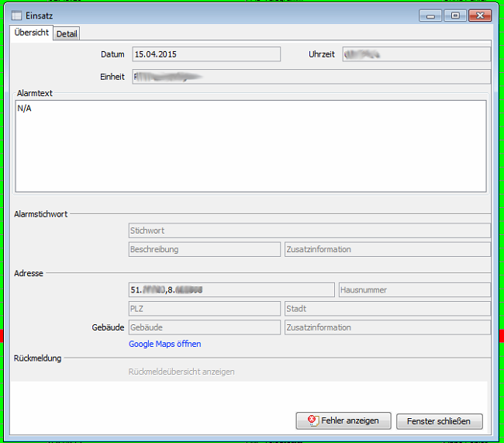Click the Hausnummer field
Screen dimensions: 504x443
[x=414, y=290]
